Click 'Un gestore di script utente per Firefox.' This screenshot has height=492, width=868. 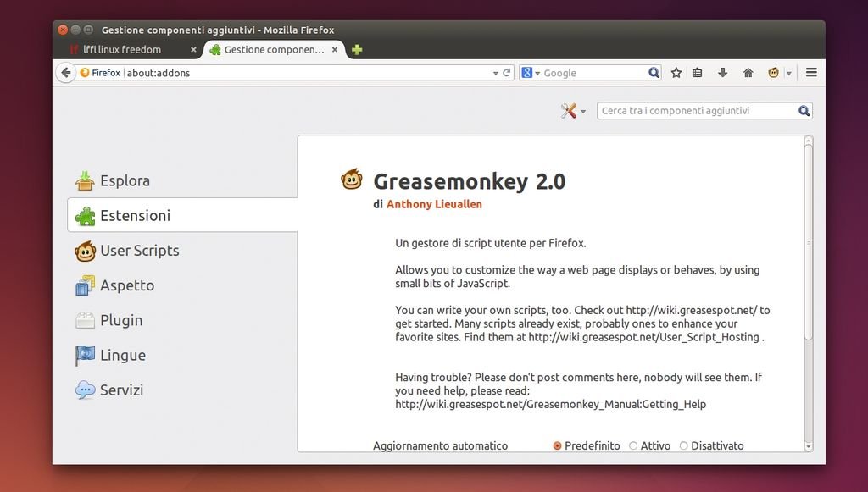pos(491,243)
